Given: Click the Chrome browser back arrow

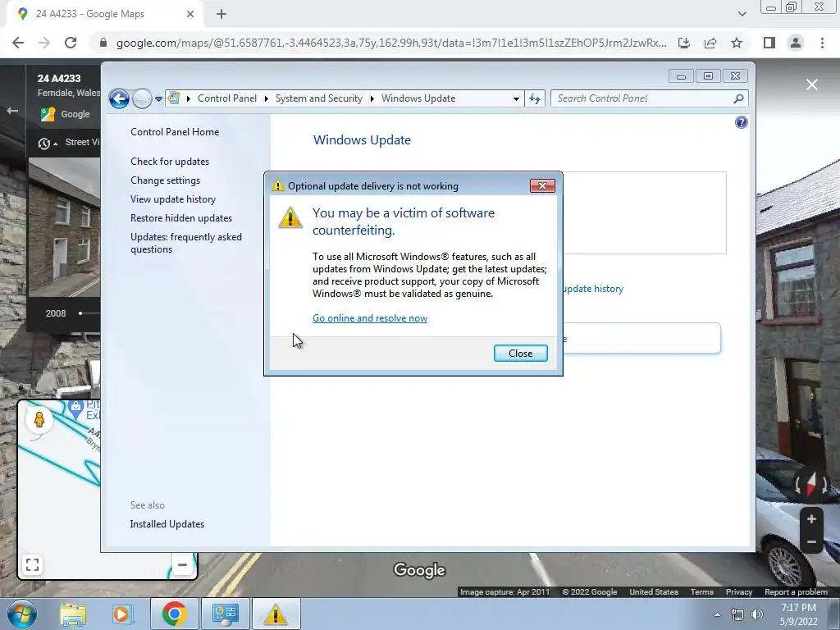Looking at the screenshot, I should pyautogui.click(x=18, y=43).
